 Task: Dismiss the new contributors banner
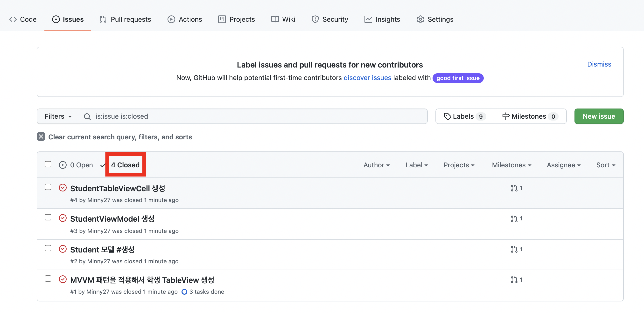[x=599, y=64]
